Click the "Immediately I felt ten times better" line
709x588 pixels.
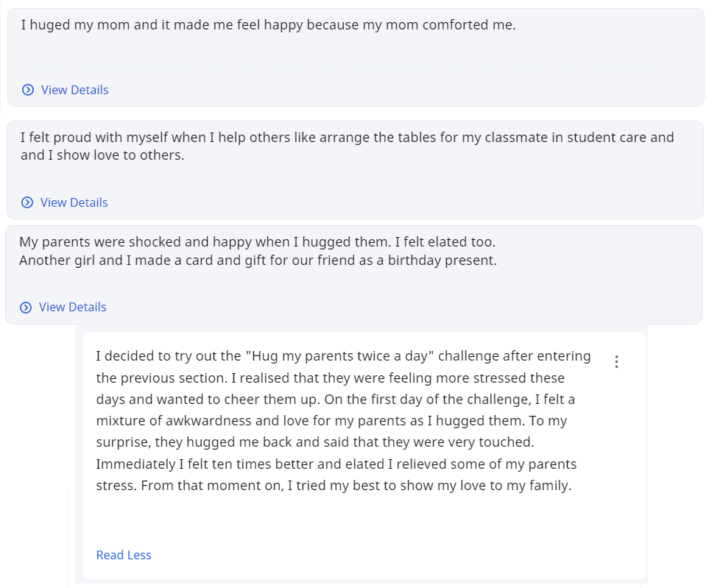[336, 464]
